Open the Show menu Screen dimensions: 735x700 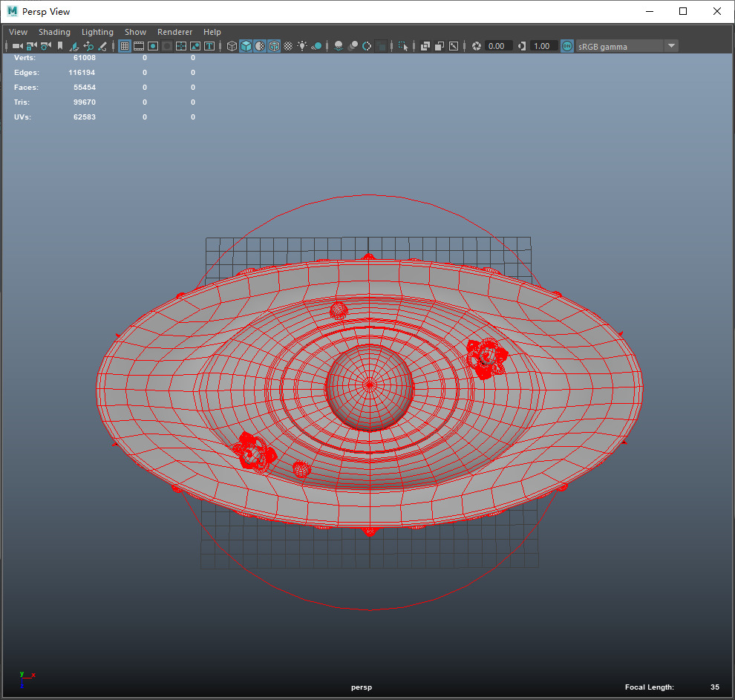pyautogui.click(x=135, y=32)
